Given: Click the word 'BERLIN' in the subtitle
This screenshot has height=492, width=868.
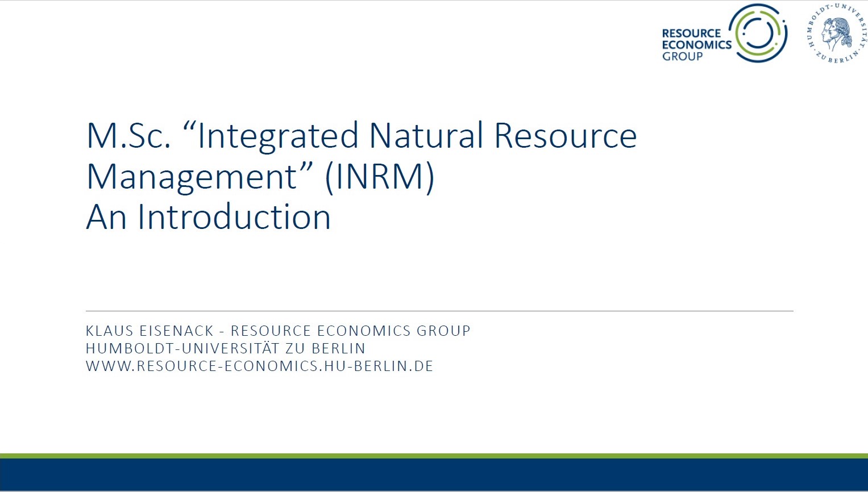Looking at the screenshot, I should coord(338,349).
